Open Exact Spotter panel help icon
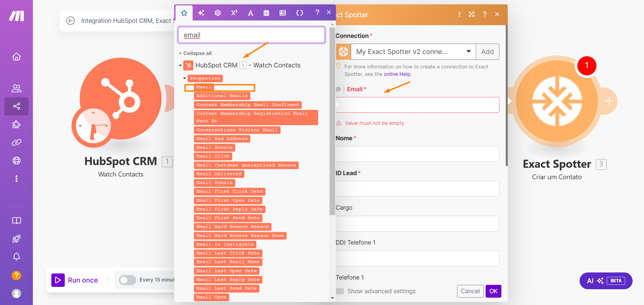Viewport: 644px width, 305px height. coord(485,14)
